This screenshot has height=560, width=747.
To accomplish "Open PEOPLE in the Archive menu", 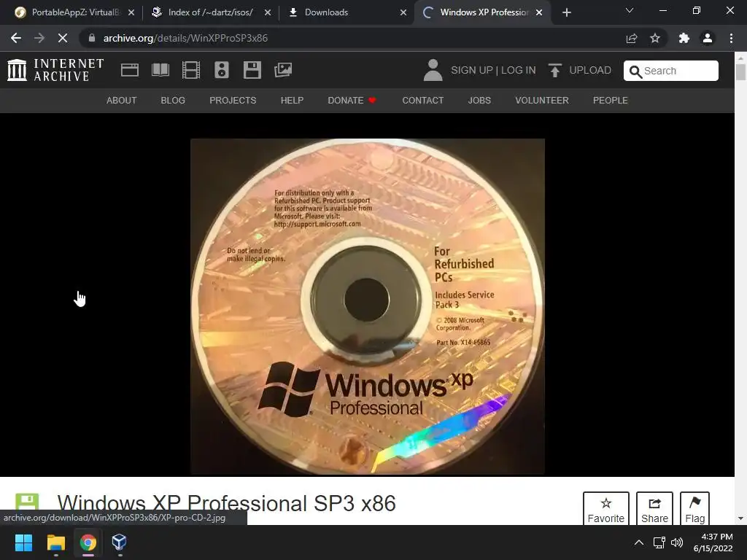I will (611, 101).
